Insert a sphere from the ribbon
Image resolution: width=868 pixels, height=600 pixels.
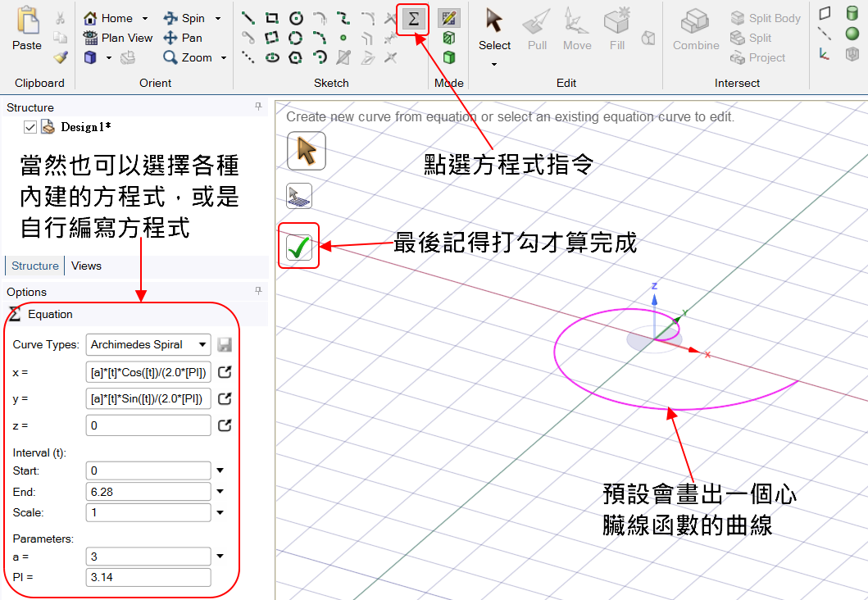pos(852,34)
